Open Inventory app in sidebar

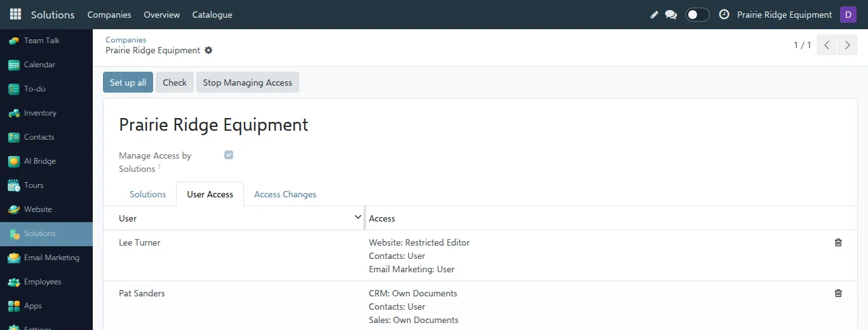[46, 113]
